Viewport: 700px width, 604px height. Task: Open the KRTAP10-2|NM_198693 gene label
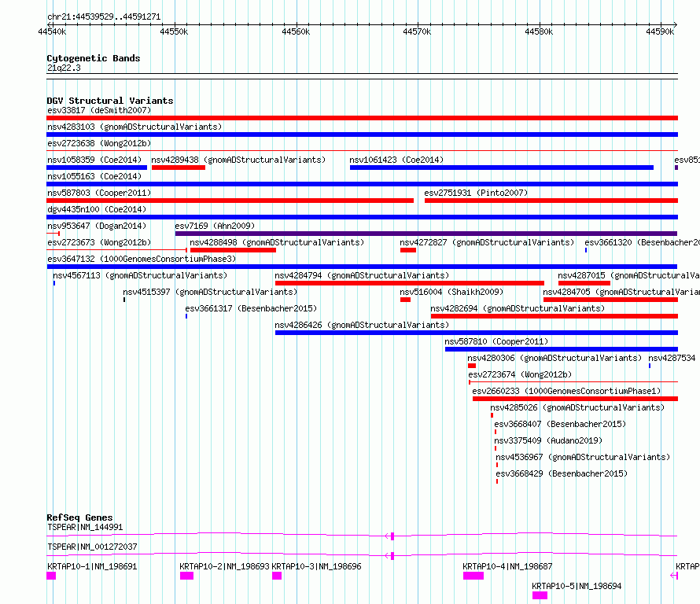(x=225, y=566)
